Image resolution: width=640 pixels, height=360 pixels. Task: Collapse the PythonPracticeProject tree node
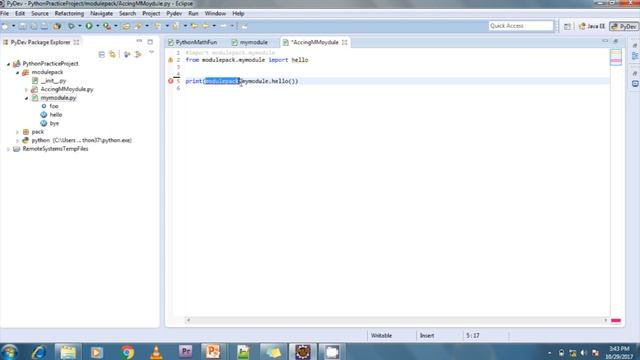[x=8, y=64]
